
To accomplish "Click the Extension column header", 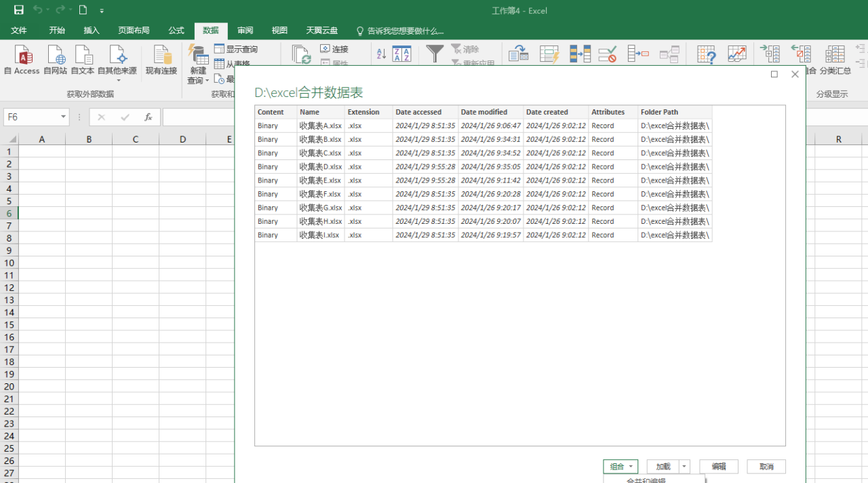I will click(x=368, y=112).
